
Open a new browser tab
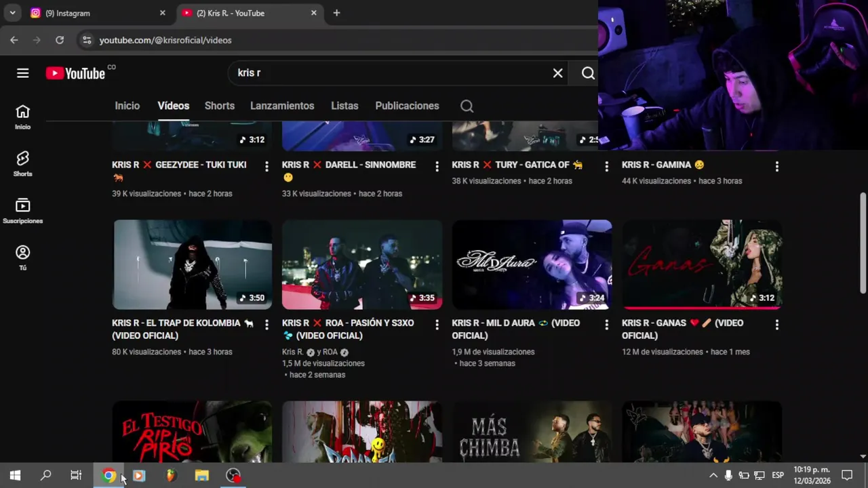pyautogui.click(x=336, y=13)
